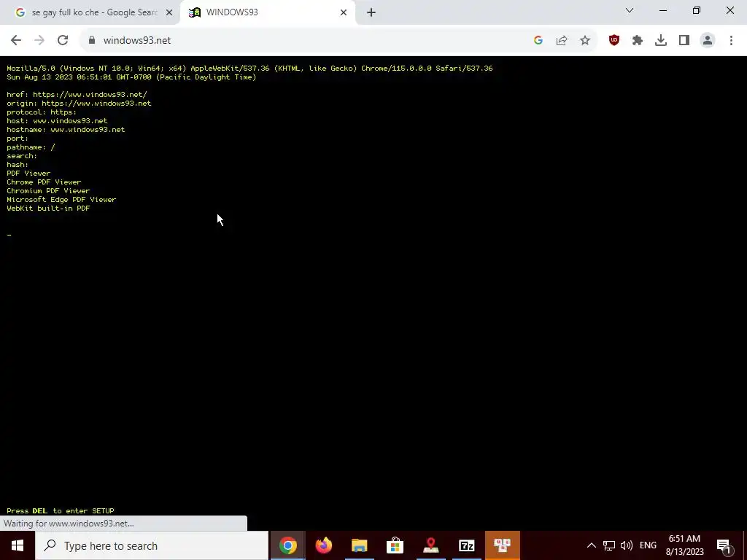Click the 'Microsoft Edge PDF Viewer' text
This screenshot has height=560, width=747.
pos(61,200)
